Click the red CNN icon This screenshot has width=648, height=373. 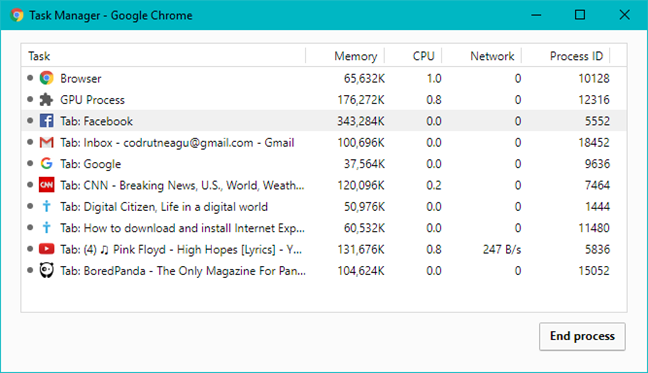[x=46, y=185]
